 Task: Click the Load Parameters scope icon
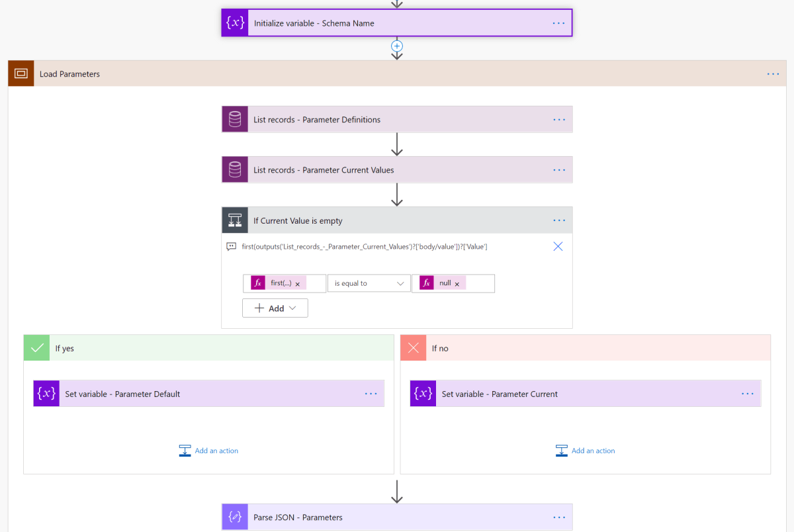click(x=21, y=73)
